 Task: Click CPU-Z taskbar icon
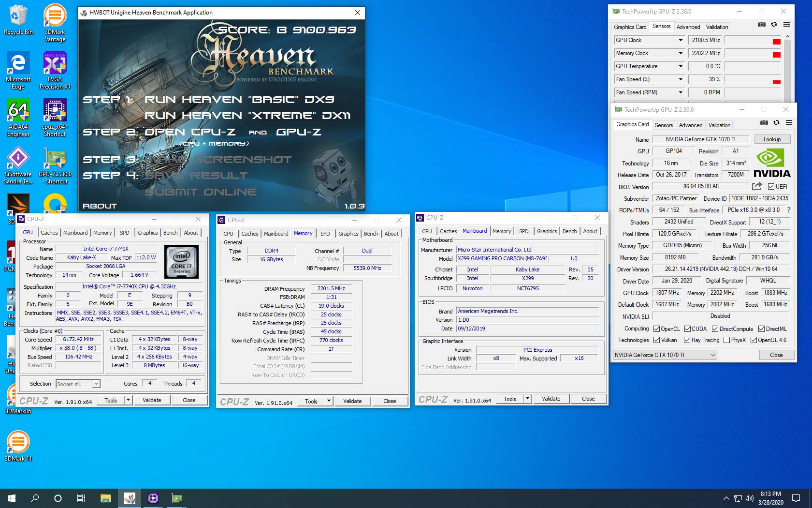[153, 498]
